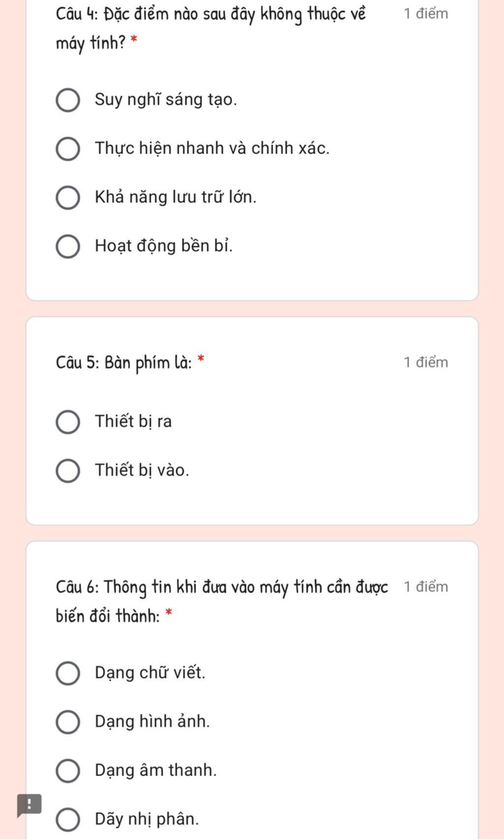
Task: Click the 'Dãy nhị phân.' answer label text
Action: pos(147,819)
